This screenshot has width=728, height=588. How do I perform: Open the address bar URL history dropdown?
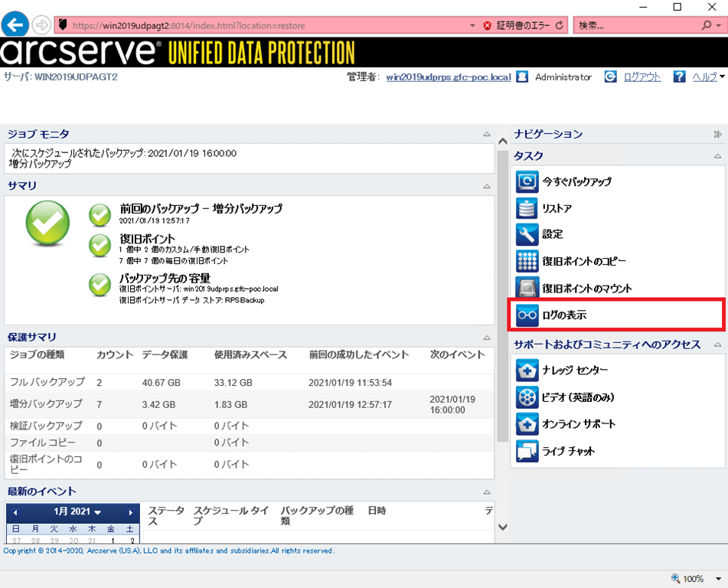click(472, 25)
